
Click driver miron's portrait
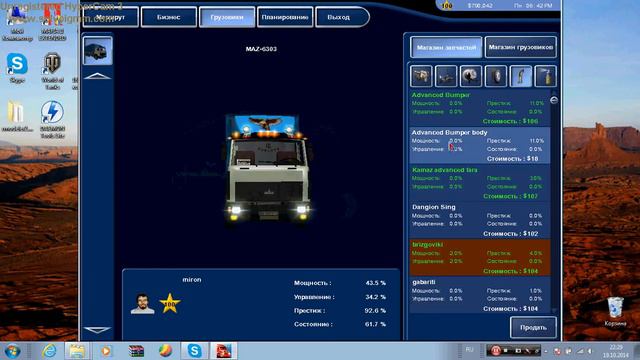(142, 304)
